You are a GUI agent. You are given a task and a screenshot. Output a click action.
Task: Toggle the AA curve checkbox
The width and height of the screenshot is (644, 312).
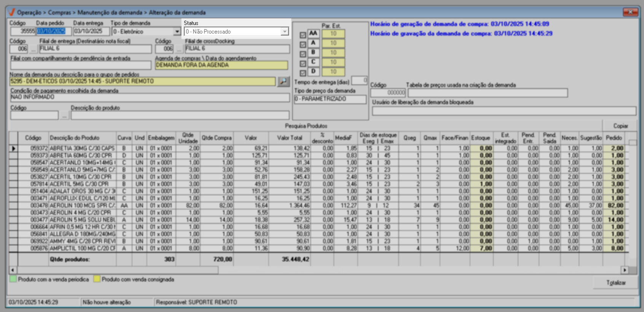tap(303, 35)
